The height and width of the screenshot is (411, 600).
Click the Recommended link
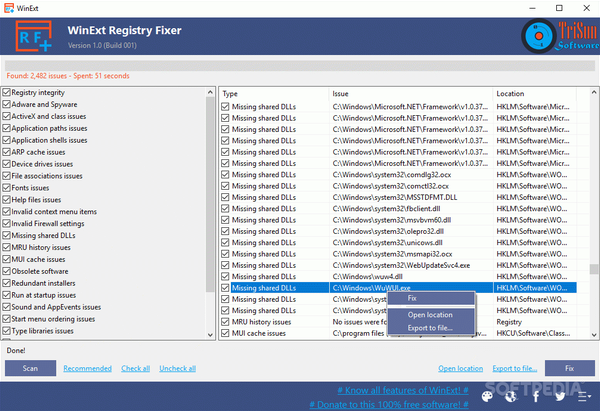point(88,368)
